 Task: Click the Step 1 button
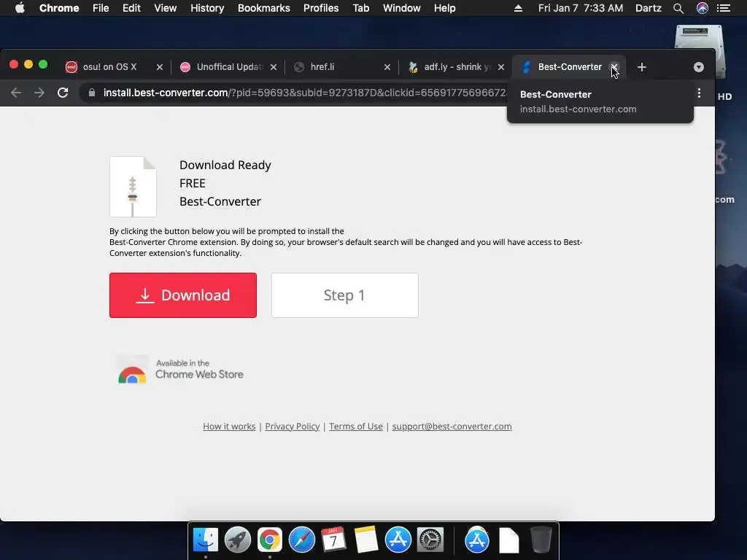[x=345, y=295]
